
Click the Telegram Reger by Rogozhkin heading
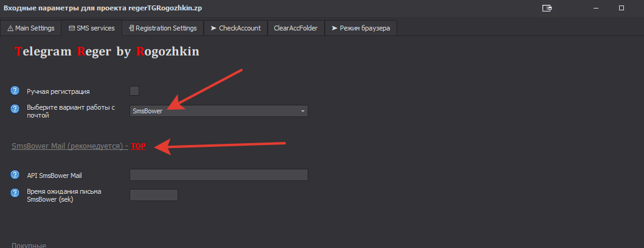tap(107, 51)
